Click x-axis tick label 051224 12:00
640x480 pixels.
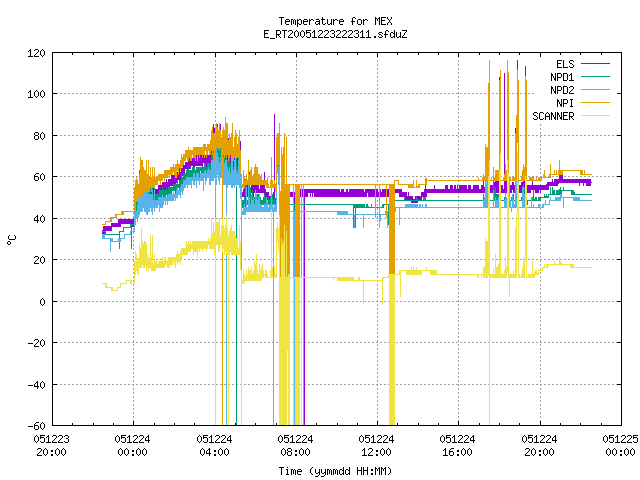376,446
